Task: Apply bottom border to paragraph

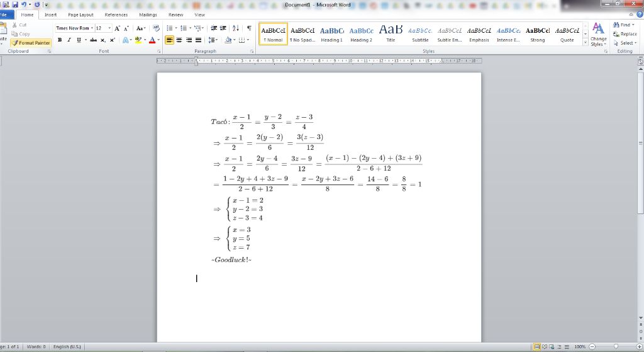Action: click(241, 40)
